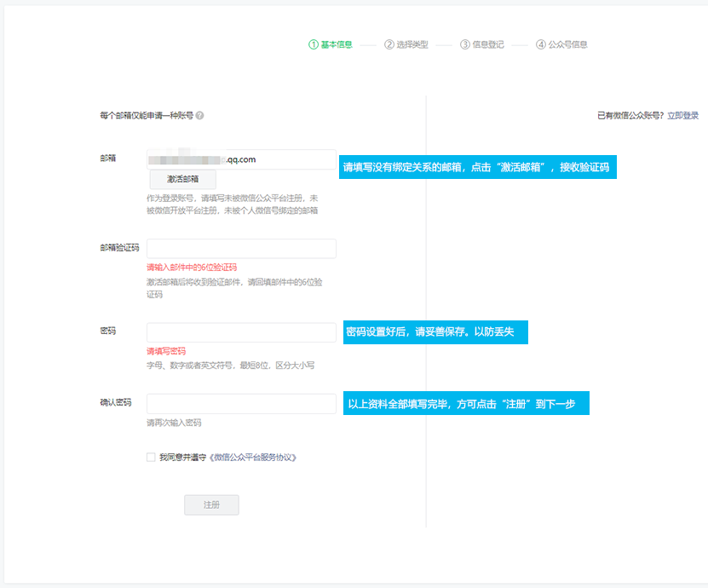The image size is (708, 588).
Task: Tick the 我同意并遵守 agreement checkbox
Action: click(x=151, y=458)
